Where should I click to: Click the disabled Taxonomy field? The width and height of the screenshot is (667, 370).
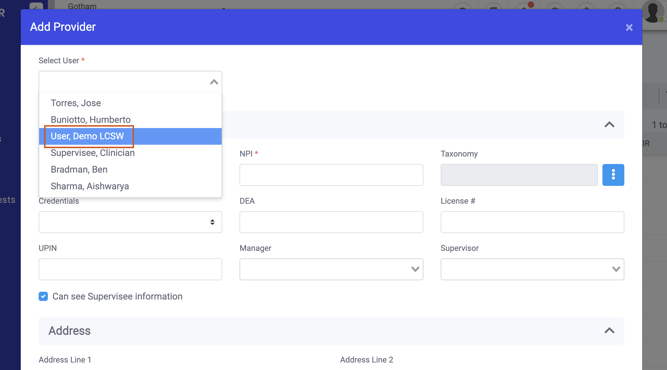tap(519, 175)
